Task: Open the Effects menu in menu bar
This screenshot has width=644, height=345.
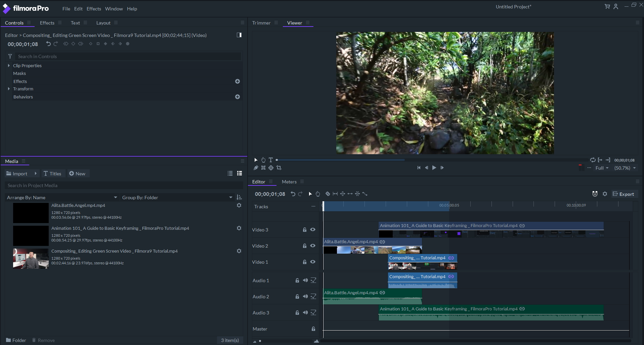Action: (x=94, y=9)
